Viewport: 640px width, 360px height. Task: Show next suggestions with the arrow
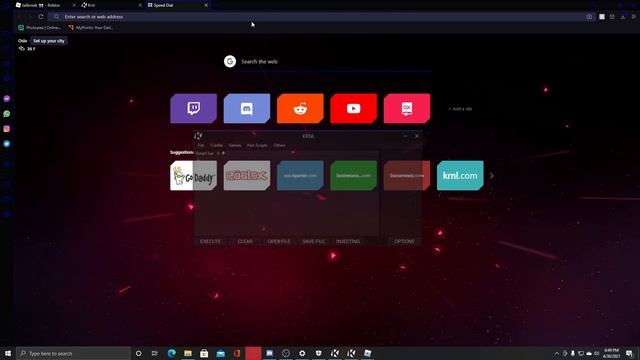click(x=491, y=176)
